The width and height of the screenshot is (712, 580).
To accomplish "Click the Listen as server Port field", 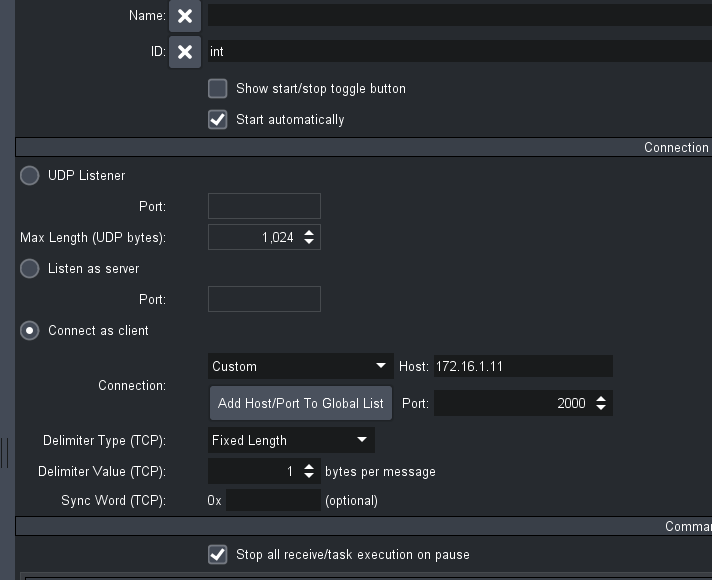I will click(x=264, y=299).
